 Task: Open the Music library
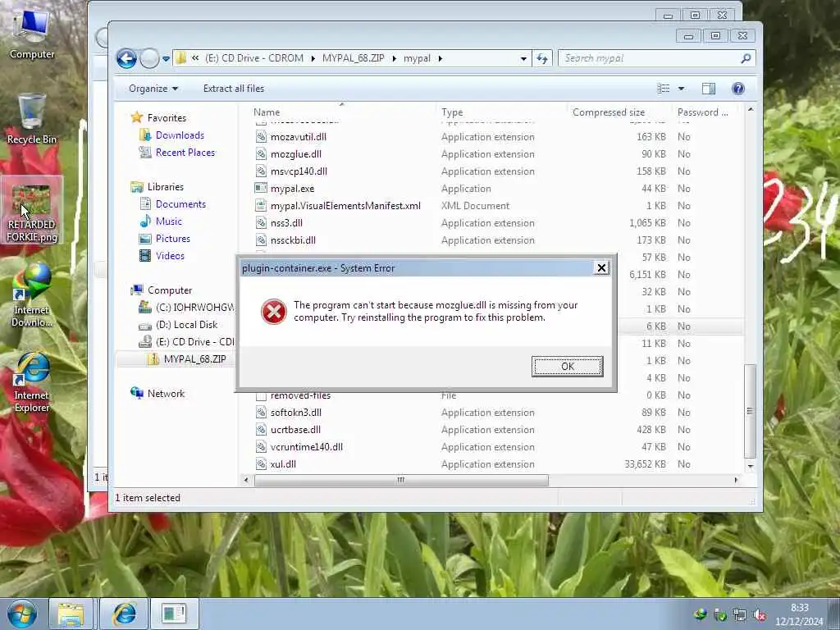(x=169, y=221)
